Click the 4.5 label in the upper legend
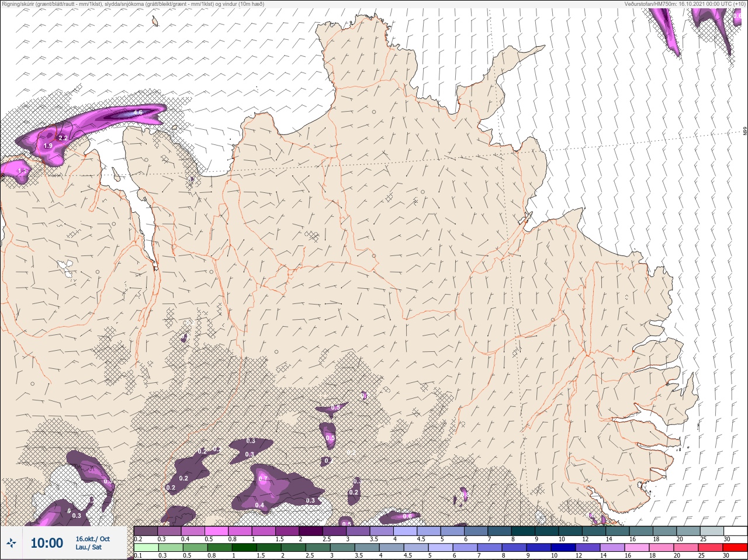This screenshot has height=560, width=748. coord(421,539)
